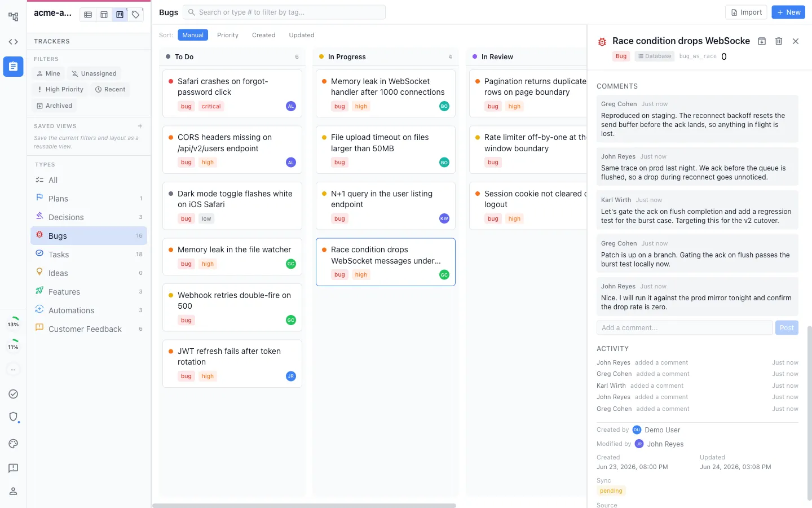Open Memory leak in WebSocket handler card

[x=386, y=94]
